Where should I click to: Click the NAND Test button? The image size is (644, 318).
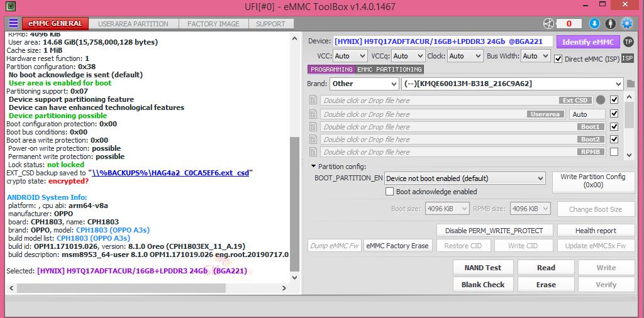(x=483, y=268)
